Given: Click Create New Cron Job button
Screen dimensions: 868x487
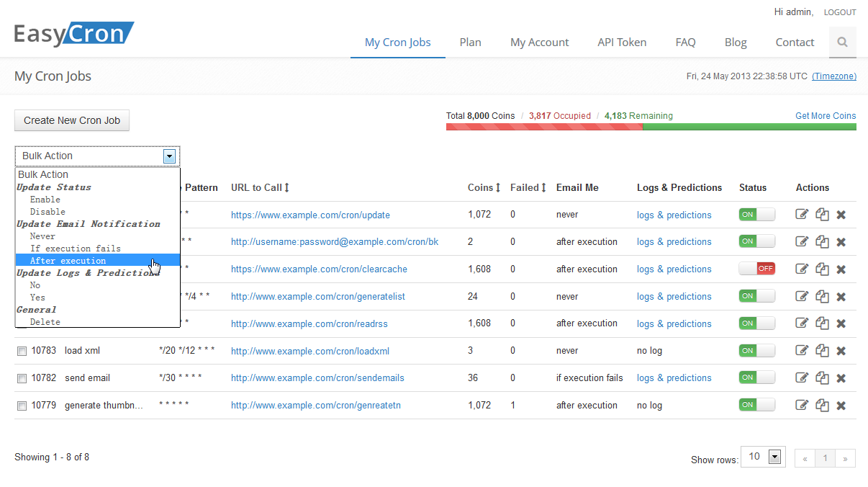Looking at the screenshot, I should pyautogui.click(x=72, y=120).
